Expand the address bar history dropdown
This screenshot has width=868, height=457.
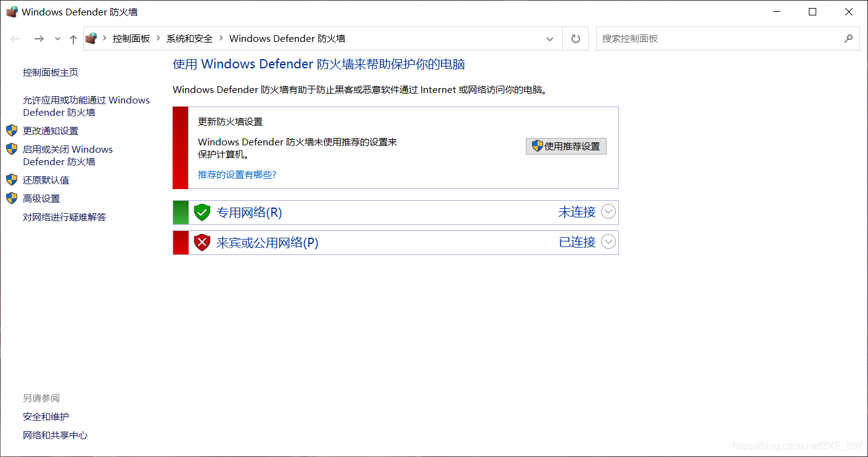[550, 39]
